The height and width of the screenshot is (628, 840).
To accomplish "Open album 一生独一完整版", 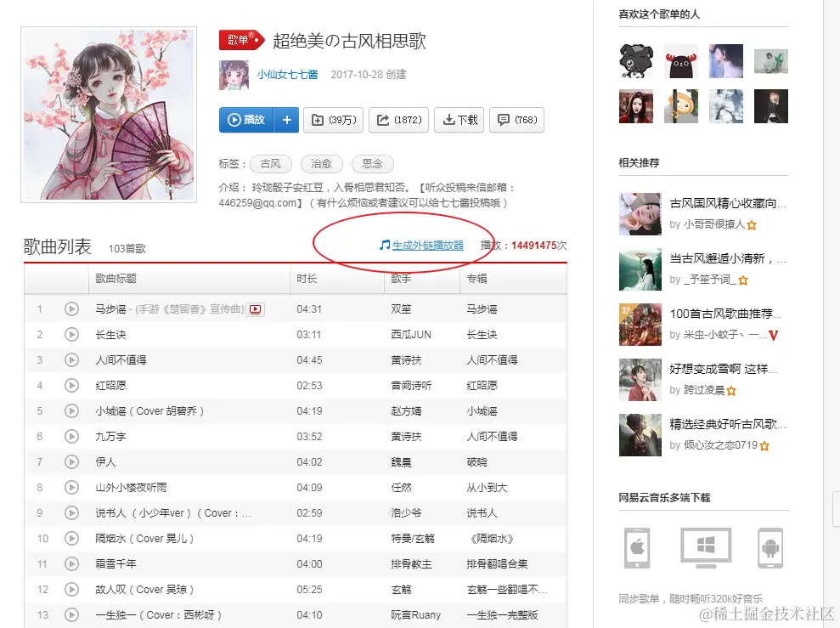I will point(502,614).
